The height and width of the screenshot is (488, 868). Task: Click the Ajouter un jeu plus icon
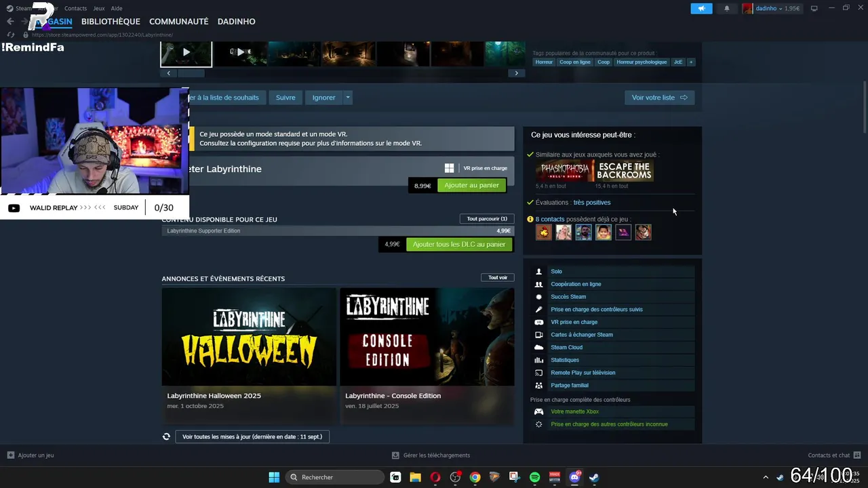point(10,455)
